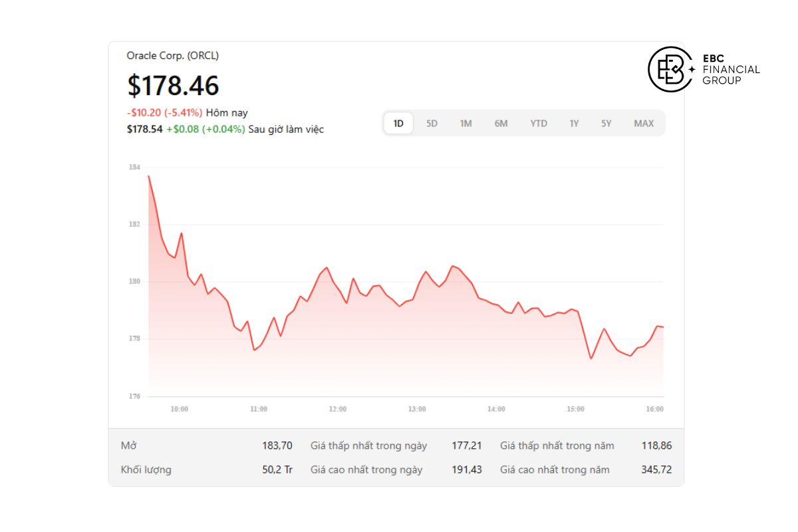The height and width of the screenshot is (532, 798).
Task: Click the Oracle Corp. (ORCL) title
Action: coord(173,56)
